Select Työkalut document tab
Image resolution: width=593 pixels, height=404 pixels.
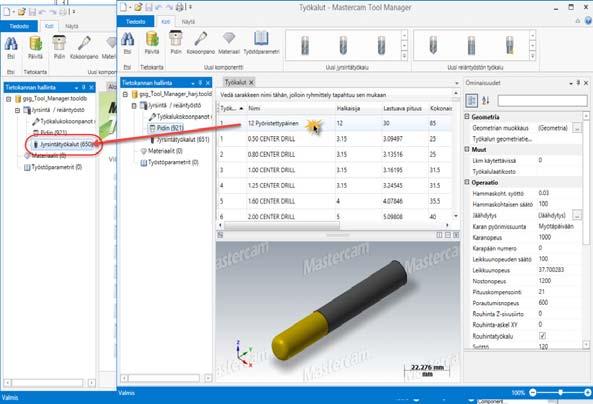pos(235,82)
